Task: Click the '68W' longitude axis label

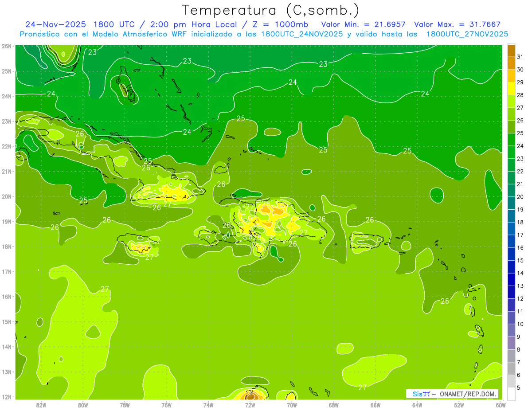Action: (334, 405)
